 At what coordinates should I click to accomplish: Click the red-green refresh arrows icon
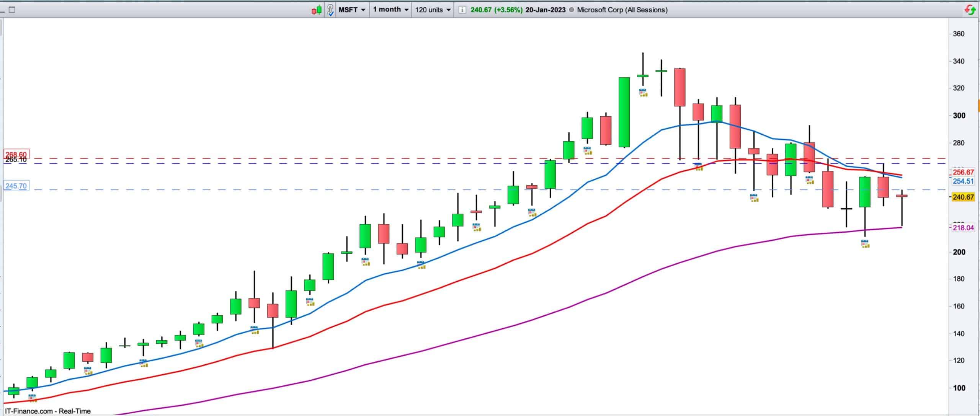click(970, 10)
